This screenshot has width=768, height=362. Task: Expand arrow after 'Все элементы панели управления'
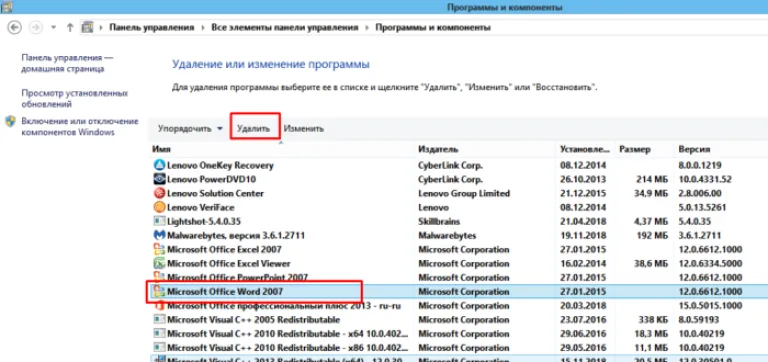point(367,28)
